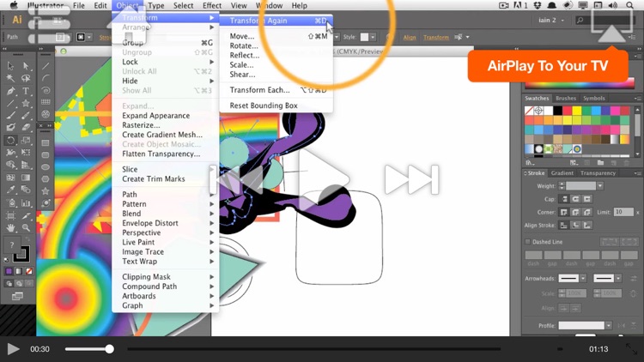Open the Swatches panel options menu
This screenshot has height=362, width=644.
(637, 98)
